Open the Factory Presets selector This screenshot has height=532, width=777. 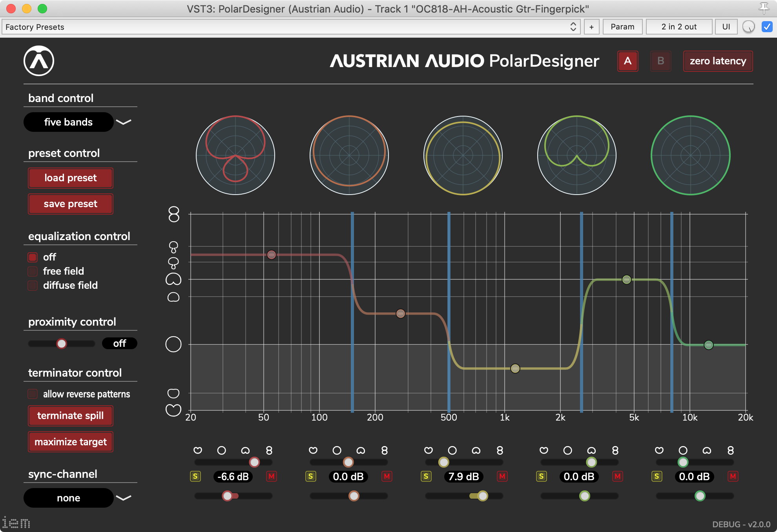coord(290,27)
